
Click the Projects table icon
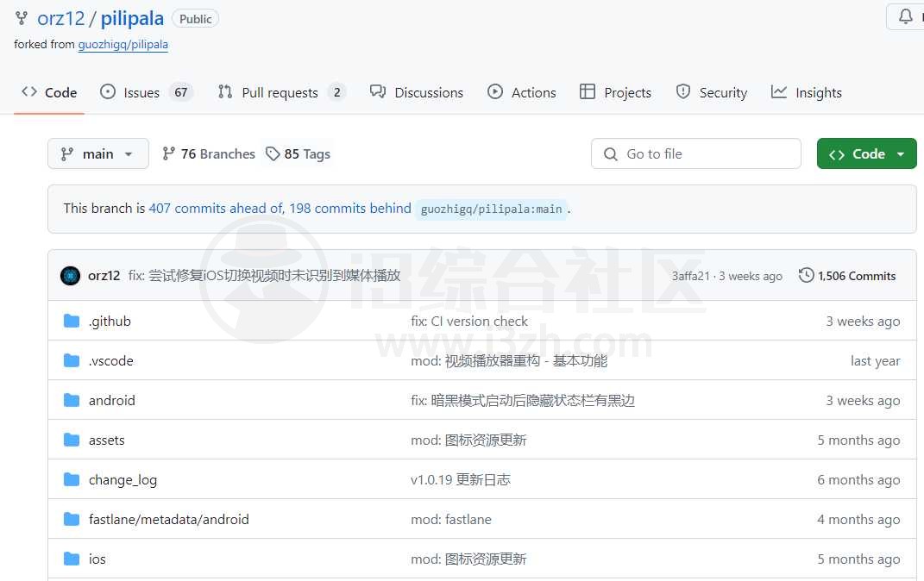tap(588, 92)
